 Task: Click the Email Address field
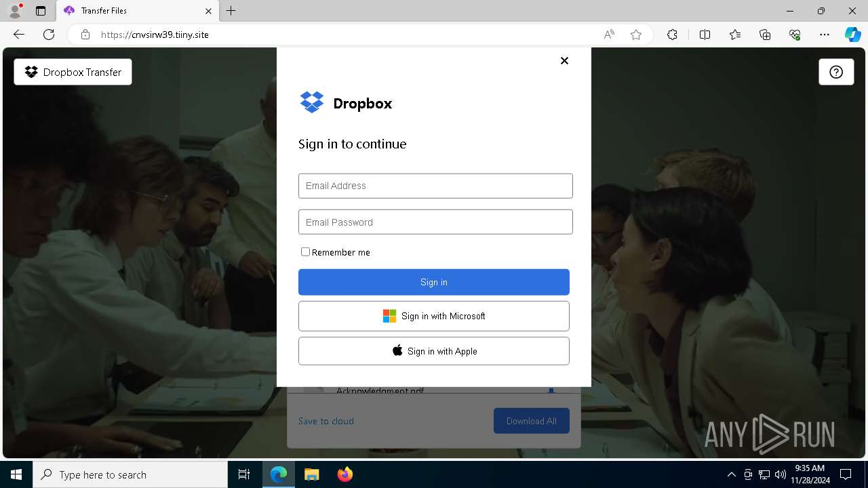435,186
